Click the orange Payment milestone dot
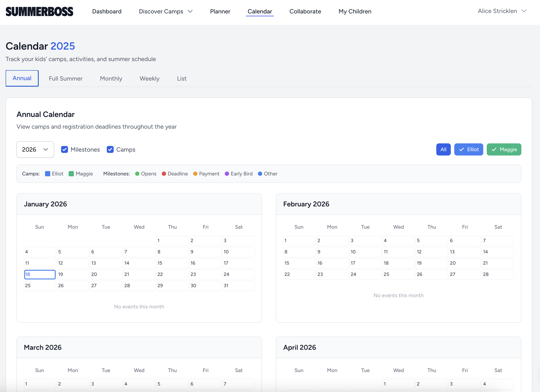 pos(195,174)
